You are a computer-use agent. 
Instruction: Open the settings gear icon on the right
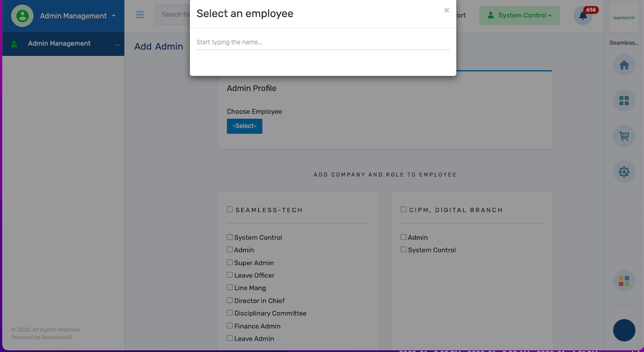pos(624,172)
